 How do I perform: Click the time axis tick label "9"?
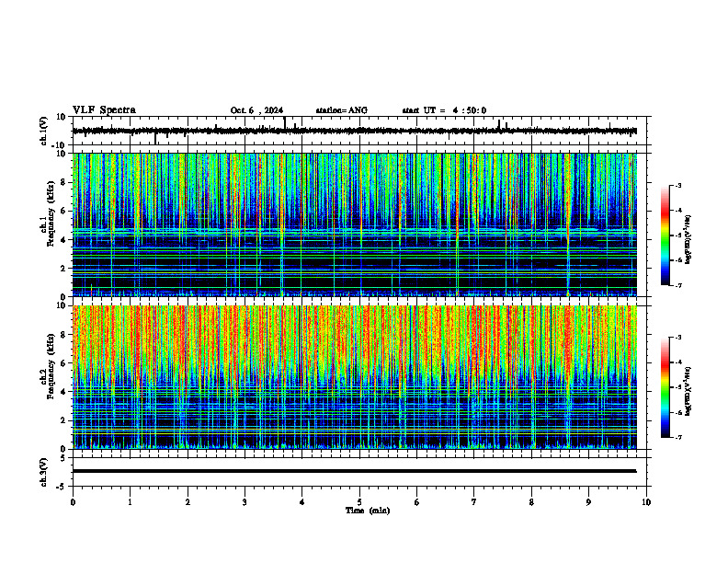(x=588, y=502)
